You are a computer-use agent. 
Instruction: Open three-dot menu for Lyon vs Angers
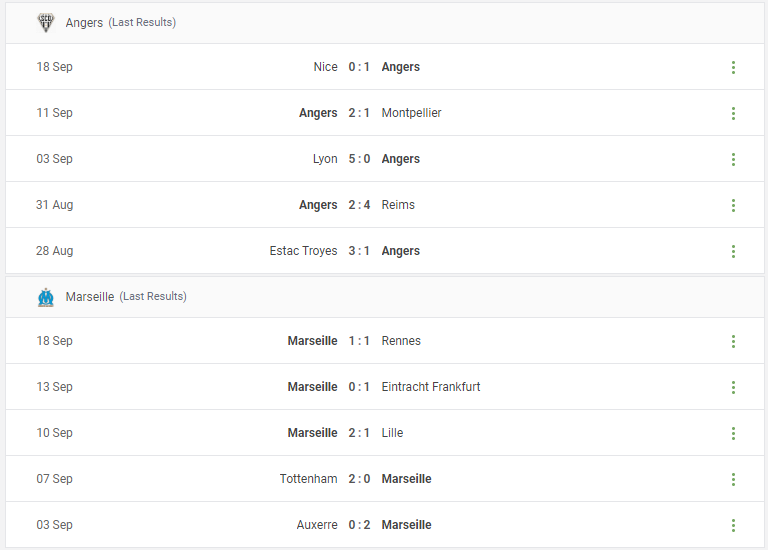pos(733,159)
